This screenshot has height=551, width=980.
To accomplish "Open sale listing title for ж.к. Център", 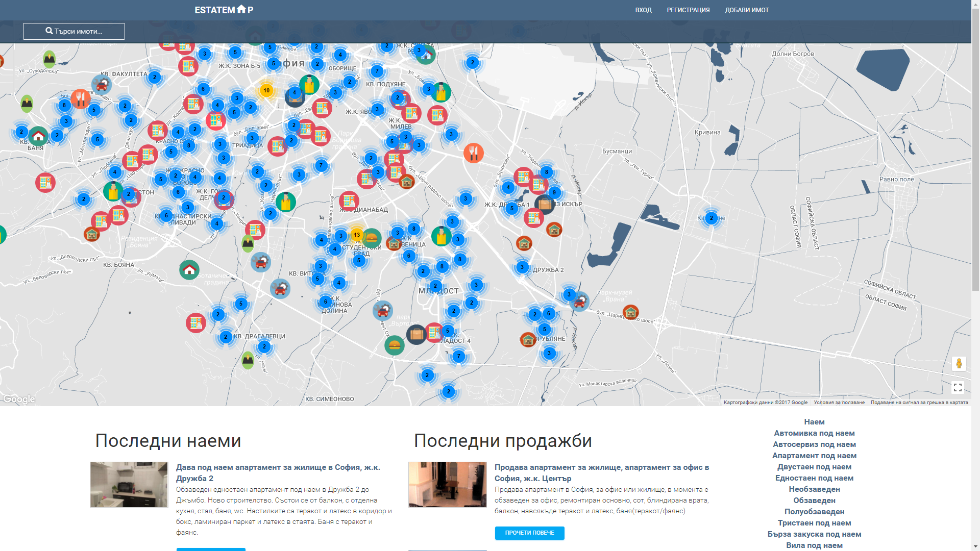I will (x=602, y=473).
